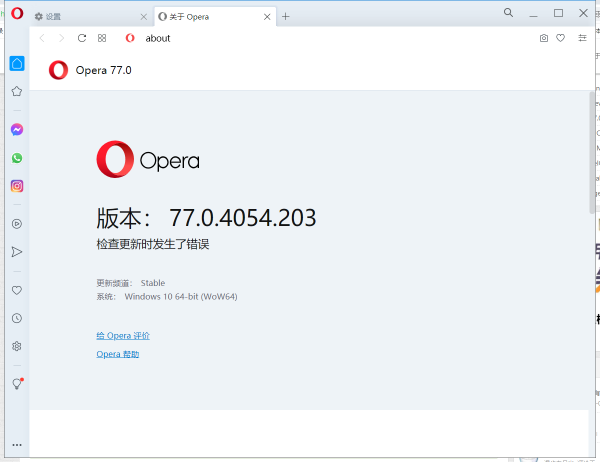Go back to previous page

click(x=42, y=38)
